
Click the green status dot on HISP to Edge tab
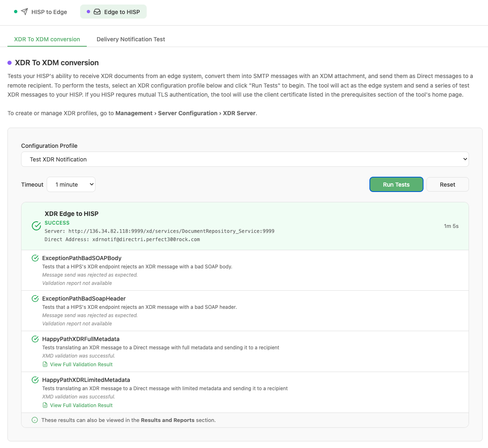click(16, 12)
